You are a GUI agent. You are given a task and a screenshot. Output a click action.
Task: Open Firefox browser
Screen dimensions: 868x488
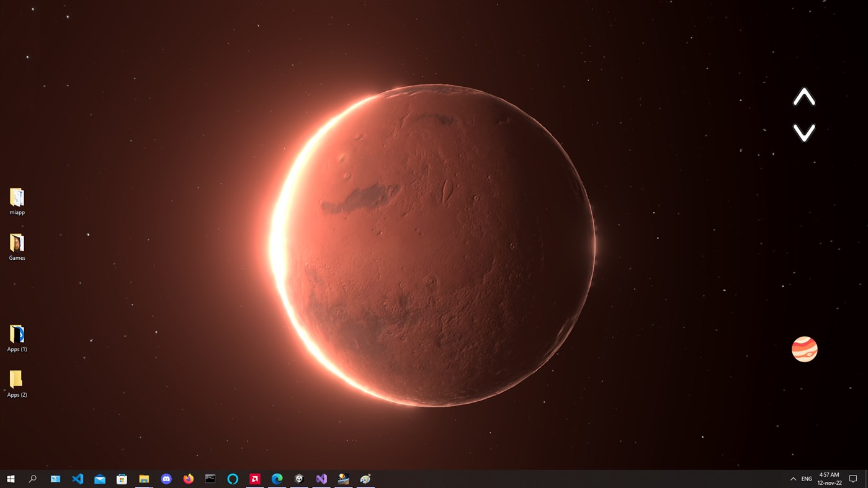pos(188,478)
